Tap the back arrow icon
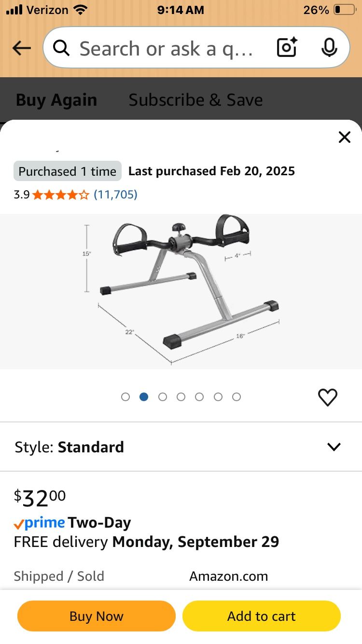 pyautogui.click(x=22, y=48)
